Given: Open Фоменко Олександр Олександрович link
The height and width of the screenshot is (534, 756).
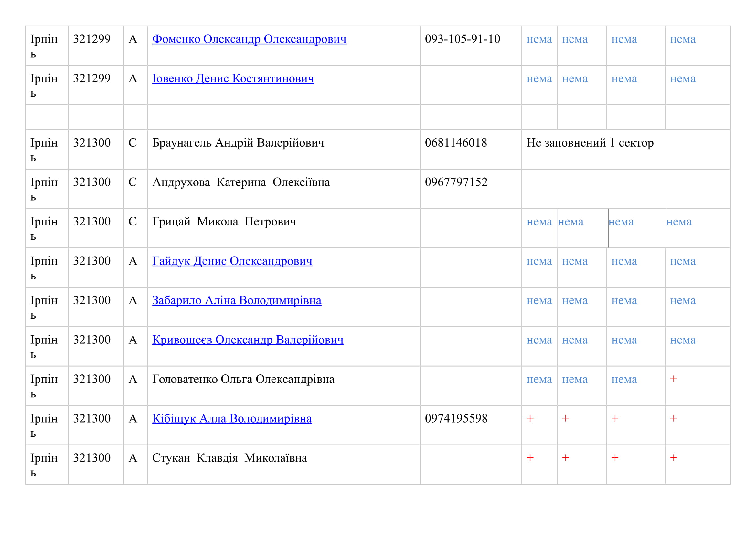Looking at the screenshot, I should coord(249,39).
